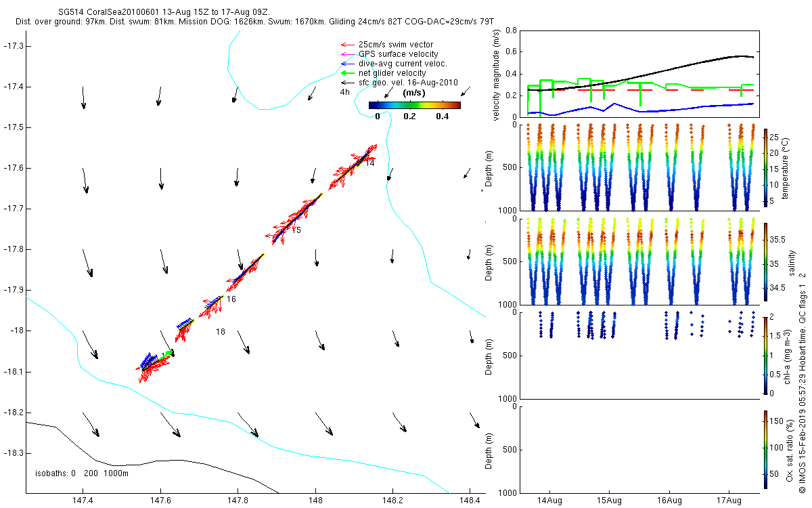Screen dimensions: 812x508
Task: Click the blue arrow beside dive-avg current veloc.
Action: [348, 64]
